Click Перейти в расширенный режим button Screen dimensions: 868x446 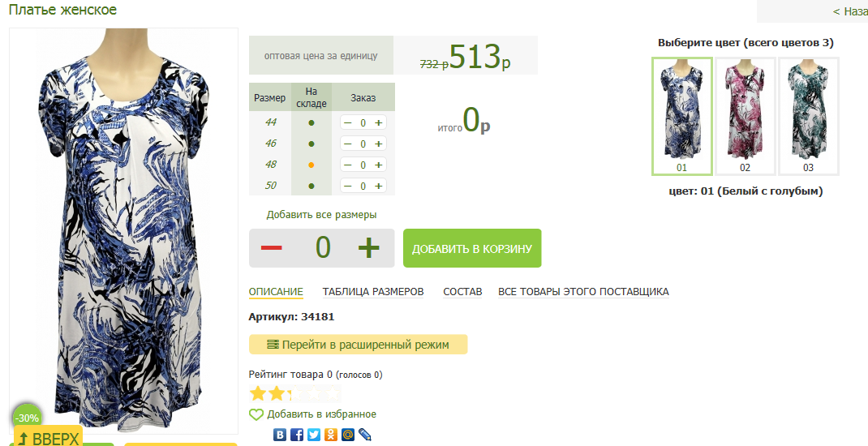coord(359,344)
